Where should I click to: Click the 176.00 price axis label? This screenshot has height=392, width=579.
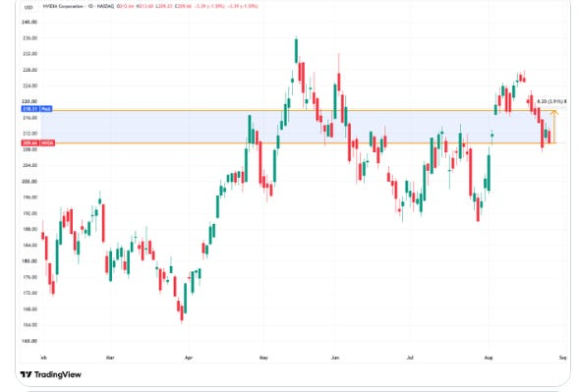click(x=29, y=277)
